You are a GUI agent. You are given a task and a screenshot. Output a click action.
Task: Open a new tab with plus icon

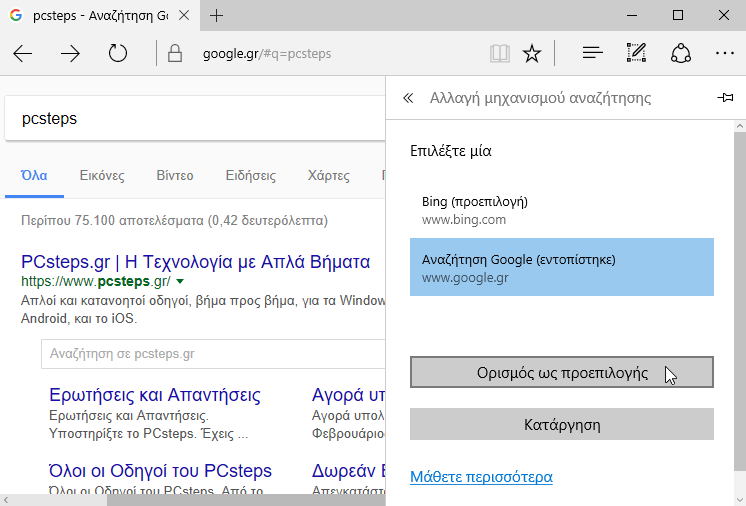(216, 16)
